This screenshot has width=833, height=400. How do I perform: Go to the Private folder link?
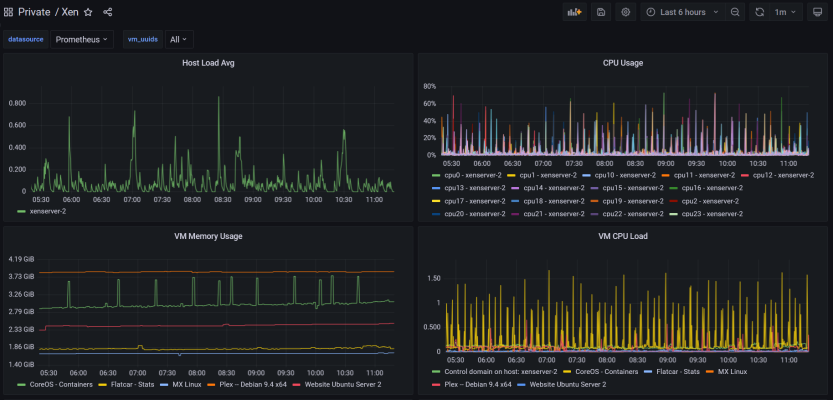[34, 12]
